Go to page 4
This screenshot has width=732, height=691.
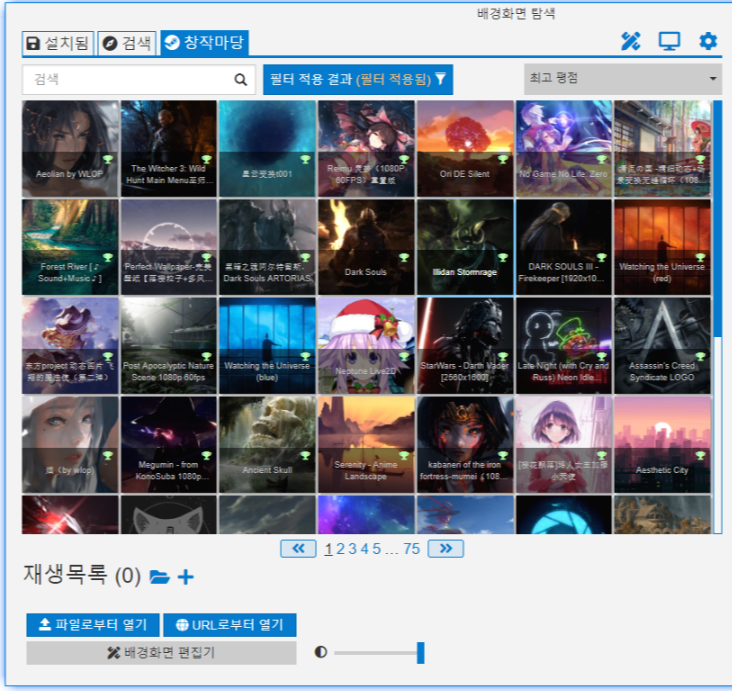click(365, 549)
